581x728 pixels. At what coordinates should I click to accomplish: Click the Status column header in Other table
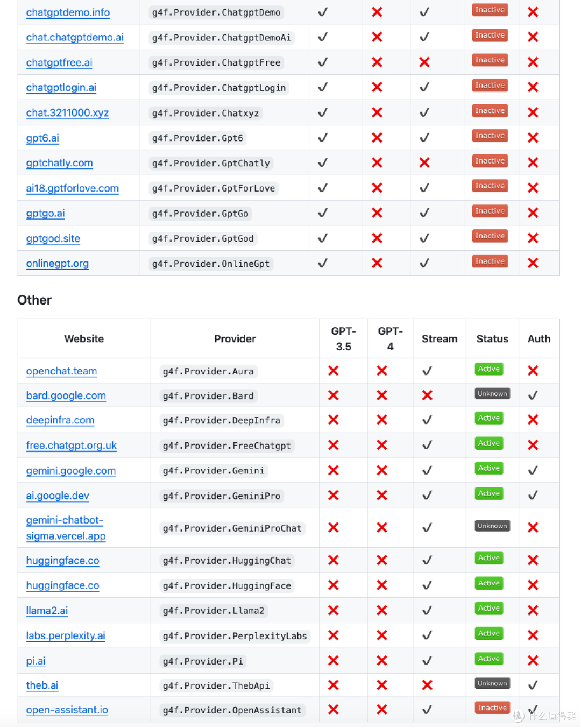coord(492,338)
